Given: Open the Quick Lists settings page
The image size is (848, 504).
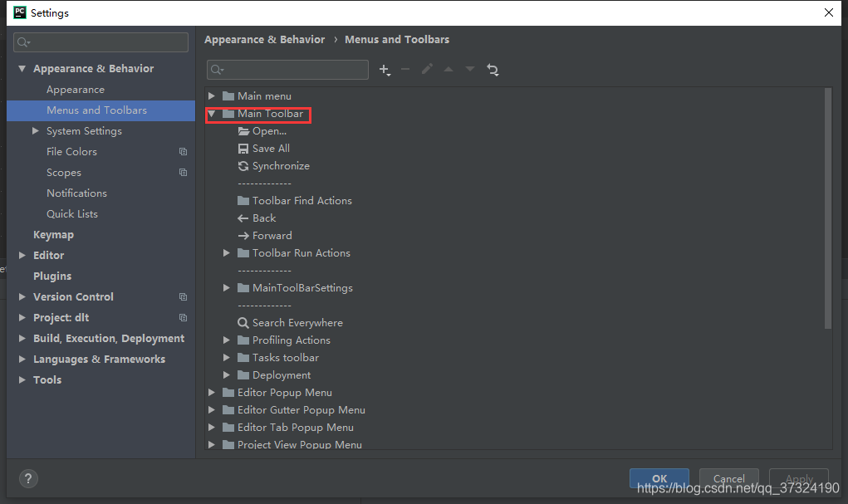Looking at the screenshot, I should click(x=72, y=214).
